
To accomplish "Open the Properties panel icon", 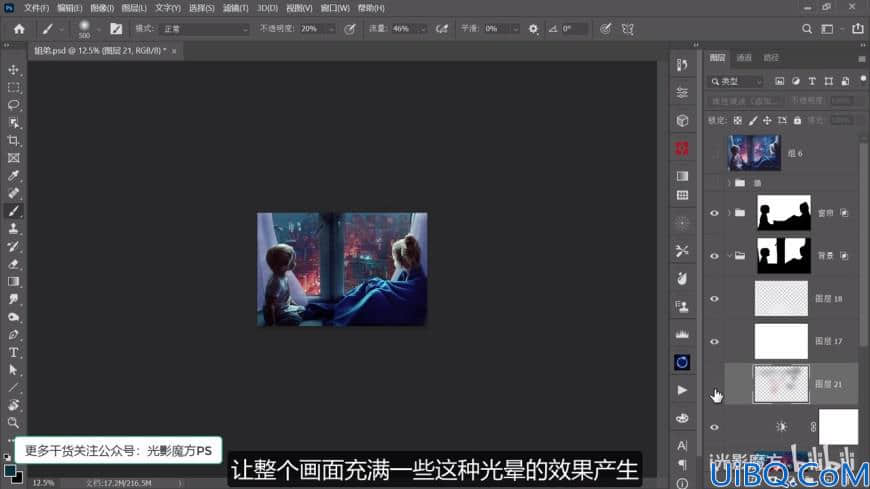I will pyautogui.click(x=682, y=93).
